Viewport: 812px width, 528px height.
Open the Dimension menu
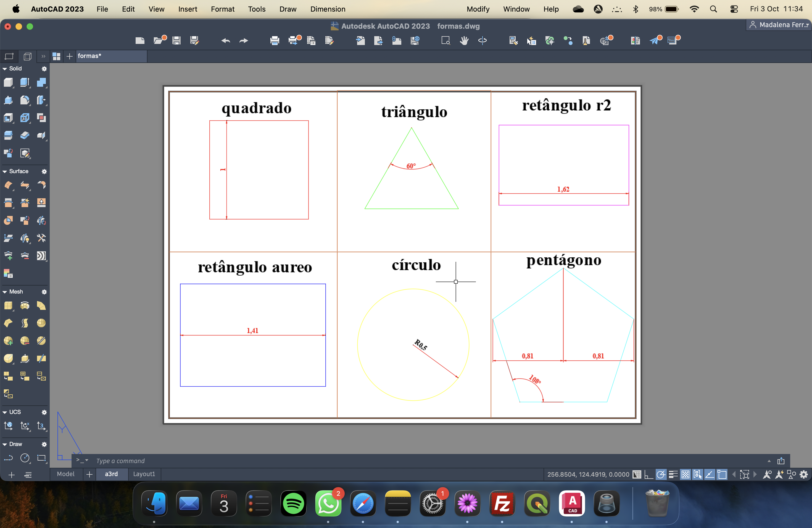pos(328,9)
